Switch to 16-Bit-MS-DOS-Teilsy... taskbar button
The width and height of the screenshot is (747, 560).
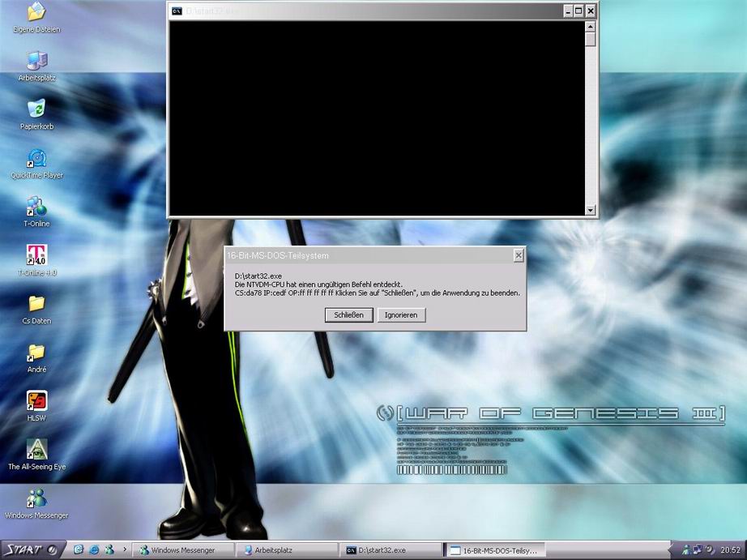coord(494,550)
